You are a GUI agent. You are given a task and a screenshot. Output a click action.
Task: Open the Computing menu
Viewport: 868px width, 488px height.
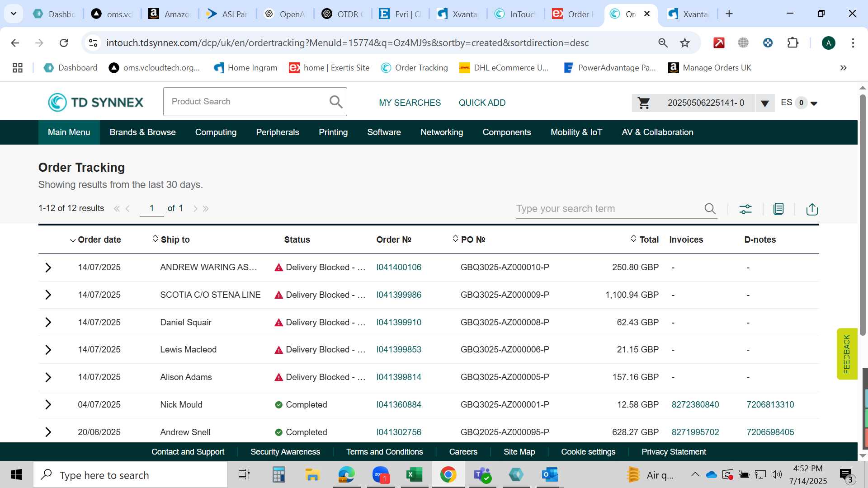[x=216, y=132]
